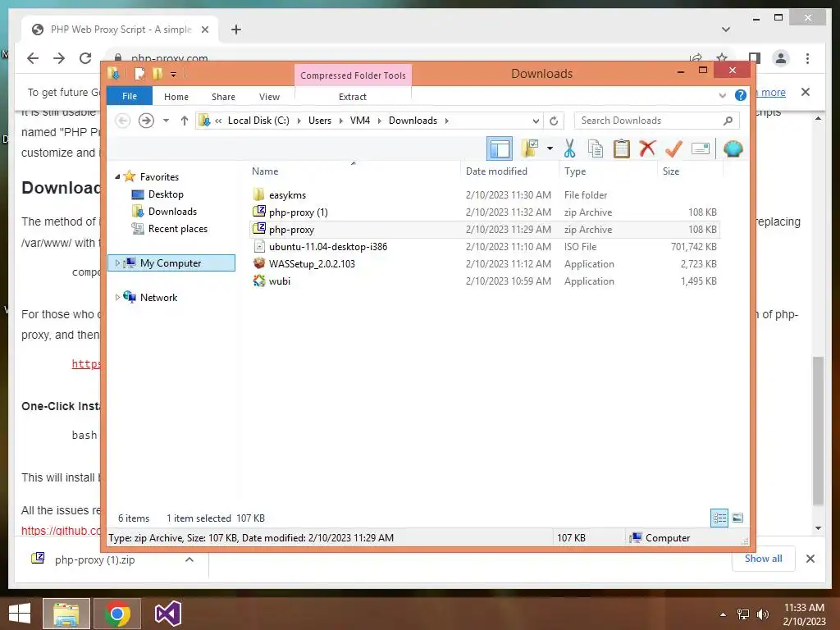Click the New folder toolbar icon

(531, 148)
